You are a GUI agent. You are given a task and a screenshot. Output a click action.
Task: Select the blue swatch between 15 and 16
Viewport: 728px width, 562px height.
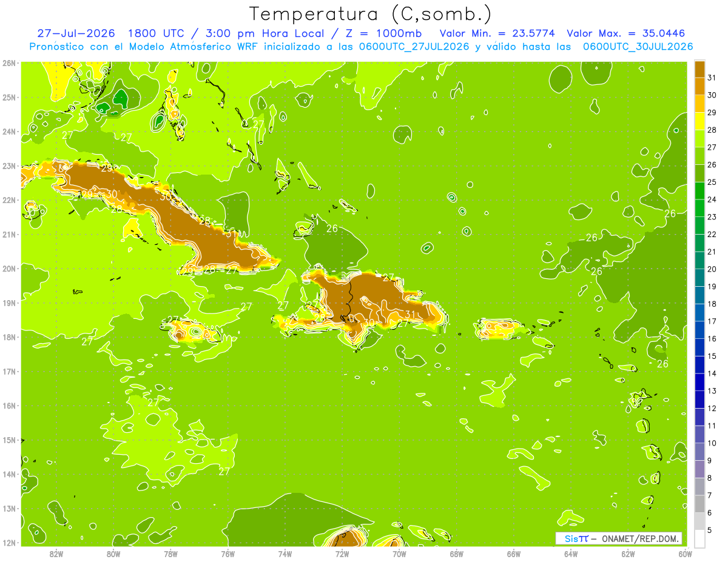pos(699,347)
